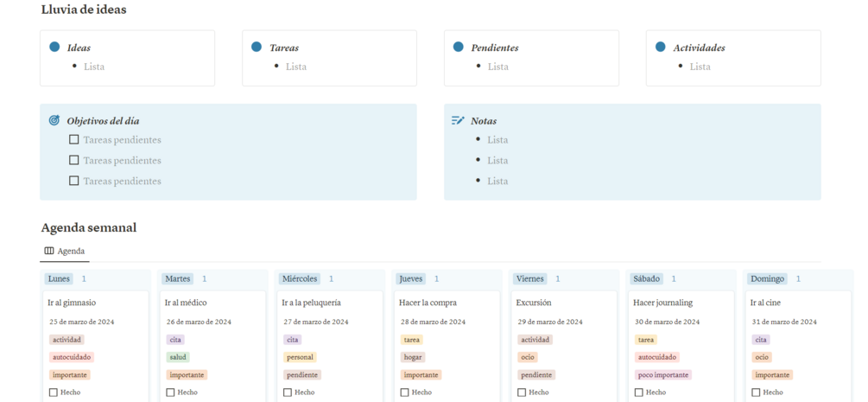Image resolution: width=868 pixels, height=402 pixels.
Task: Click the green salud tag on Martes card
Action: point(177,357)
